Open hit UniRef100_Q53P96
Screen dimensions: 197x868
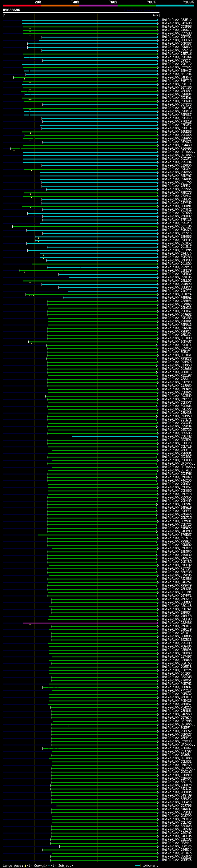177,26
